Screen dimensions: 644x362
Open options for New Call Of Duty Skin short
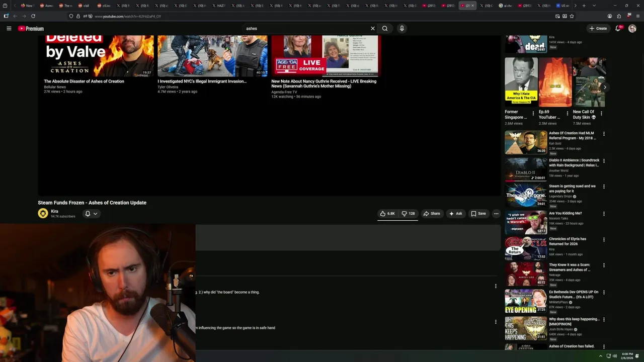[x=601, y=113]
